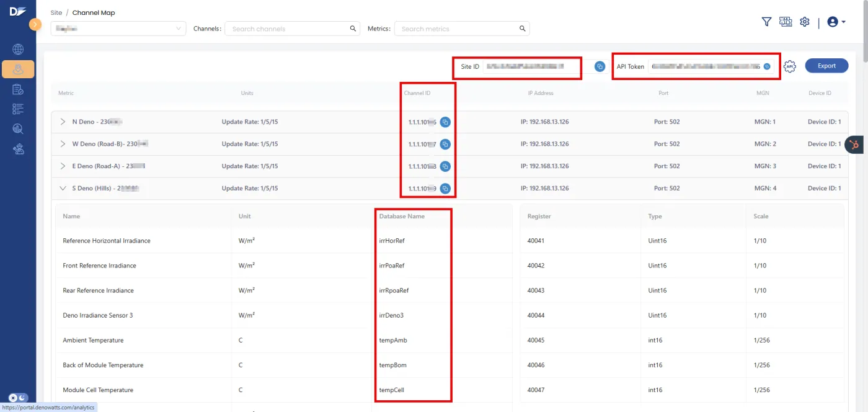Screen dimensions: 868x412
Task: Open the user account menu
Action: click(x=836, y=22)
